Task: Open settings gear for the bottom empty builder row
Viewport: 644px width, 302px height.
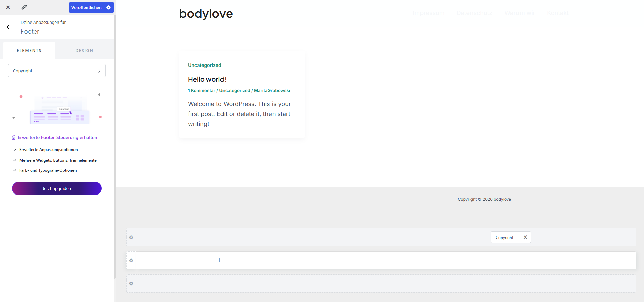Action: (131, 284)
